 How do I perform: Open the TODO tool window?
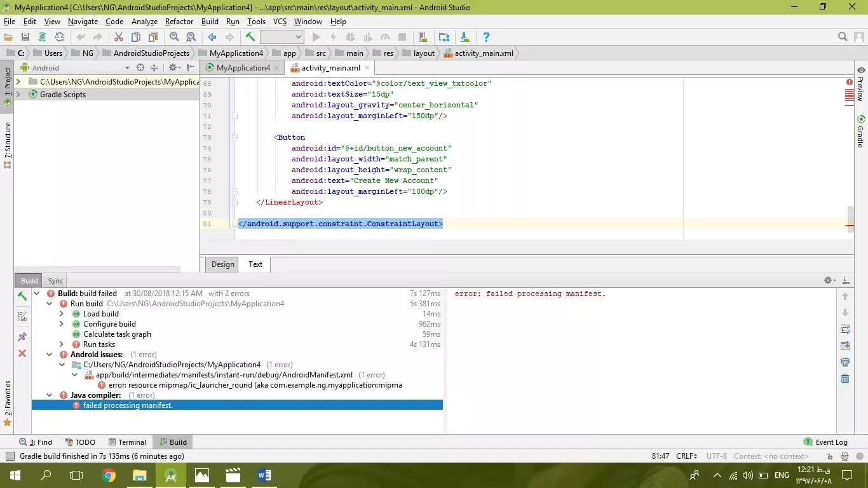pos(79,442)
